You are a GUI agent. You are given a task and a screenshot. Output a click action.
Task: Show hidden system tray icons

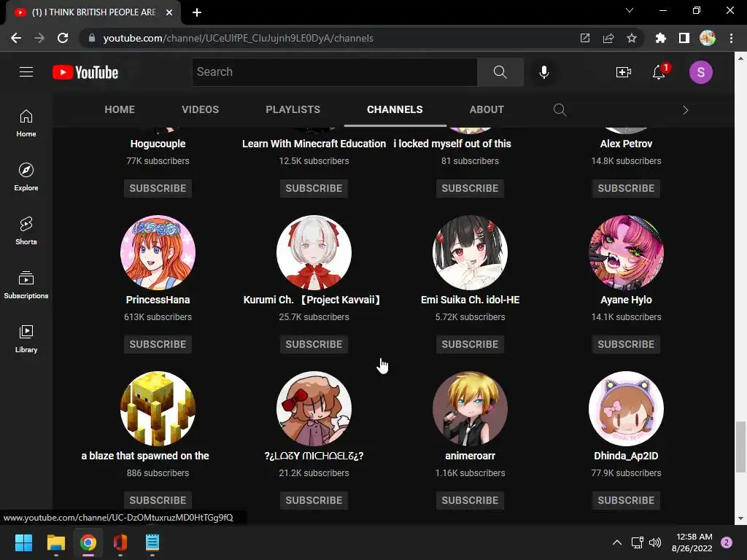tap(617, 542)
